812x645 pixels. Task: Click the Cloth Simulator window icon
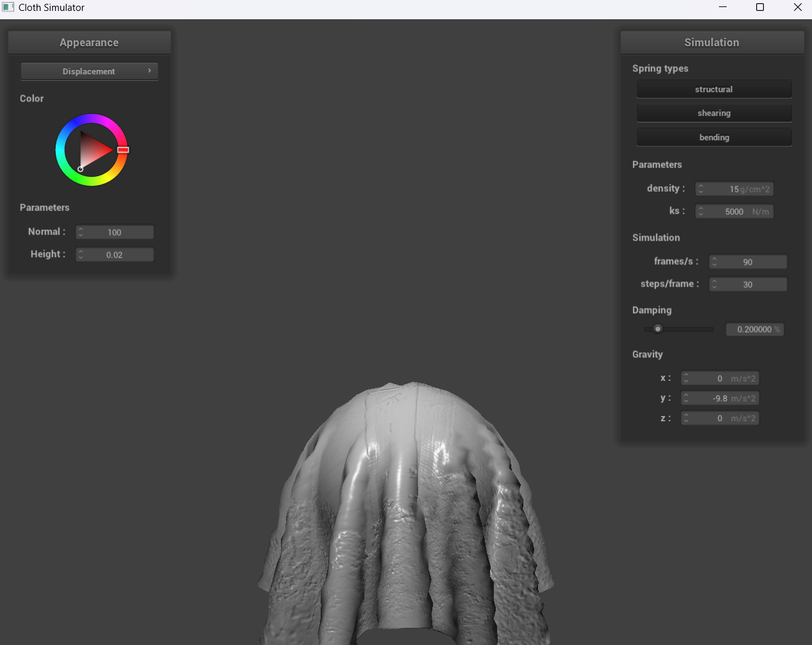pos(8,8)
